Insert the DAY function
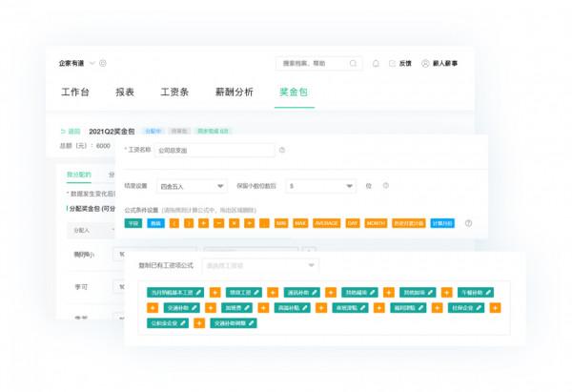572x392 pixels. (353, 223)
